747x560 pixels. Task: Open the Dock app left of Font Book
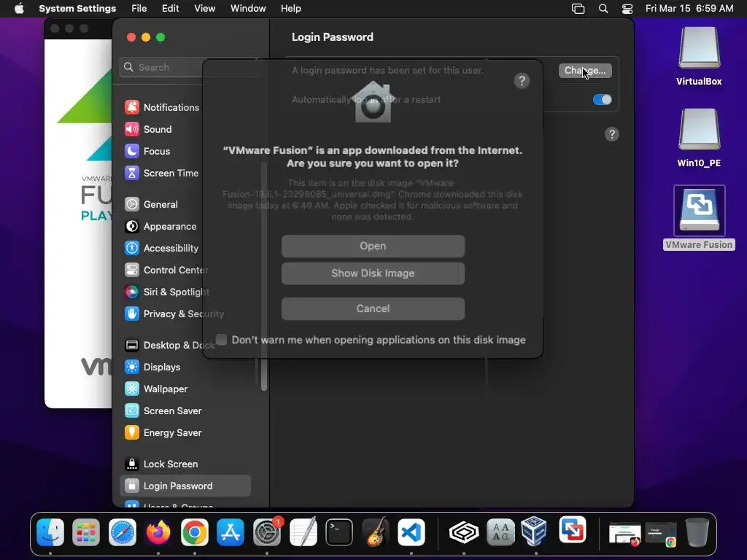[x=463, y=532]
